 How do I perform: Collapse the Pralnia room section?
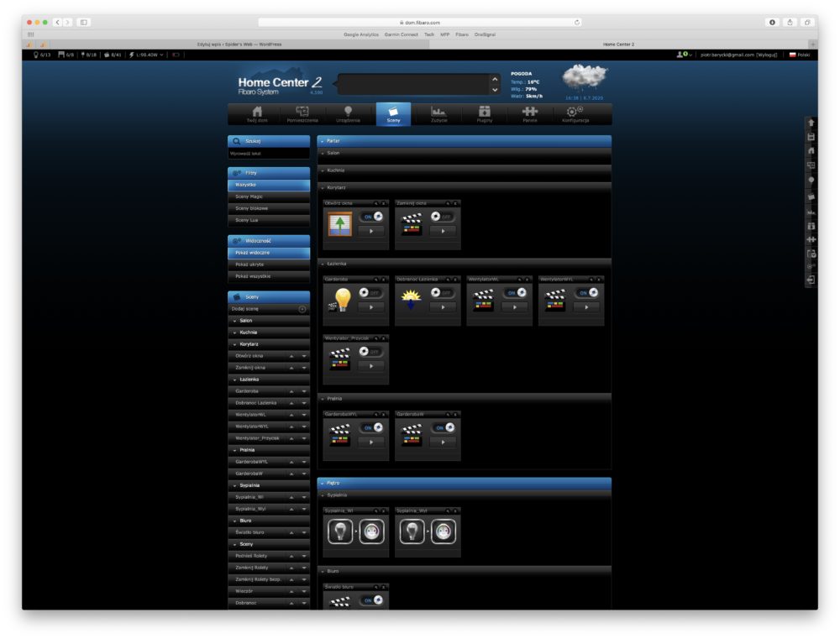tap(465, 399)
